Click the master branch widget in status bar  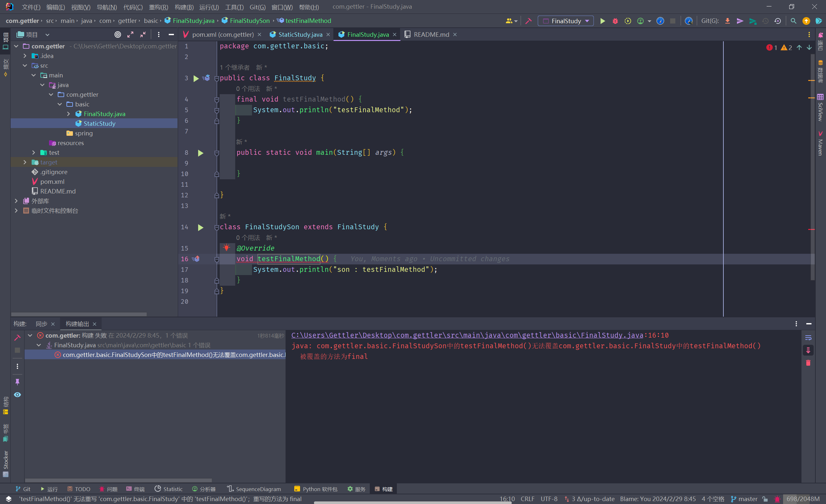[744, 499]
